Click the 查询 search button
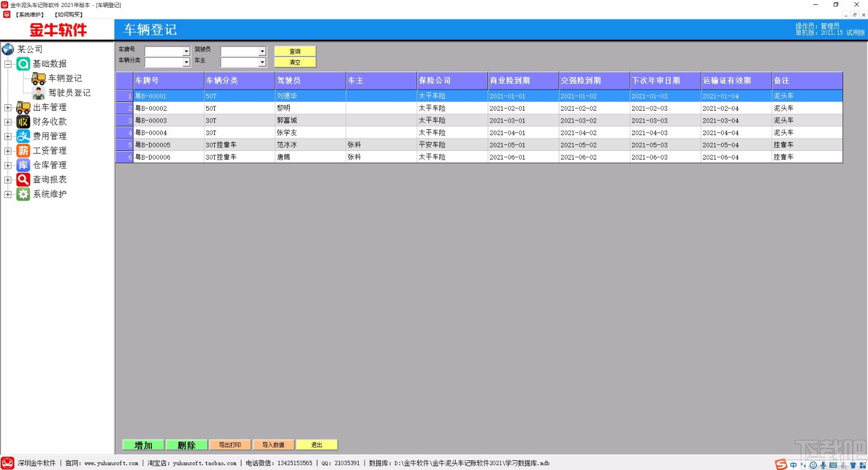 [x=295, y=51]
